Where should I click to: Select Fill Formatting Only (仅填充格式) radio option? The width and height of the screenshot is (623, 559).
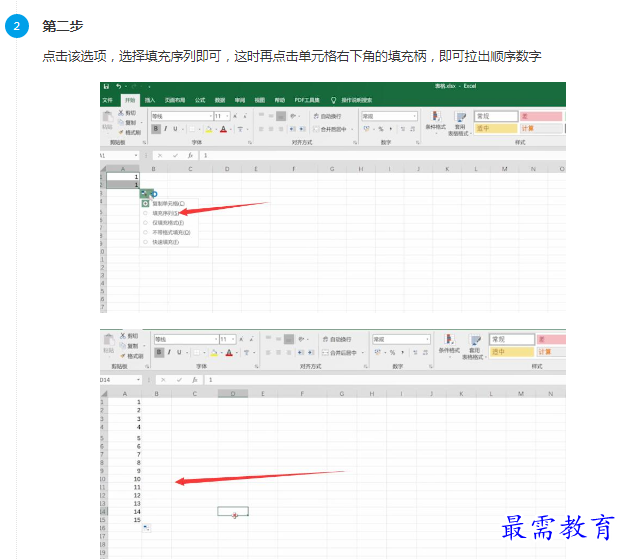point(145,223)
